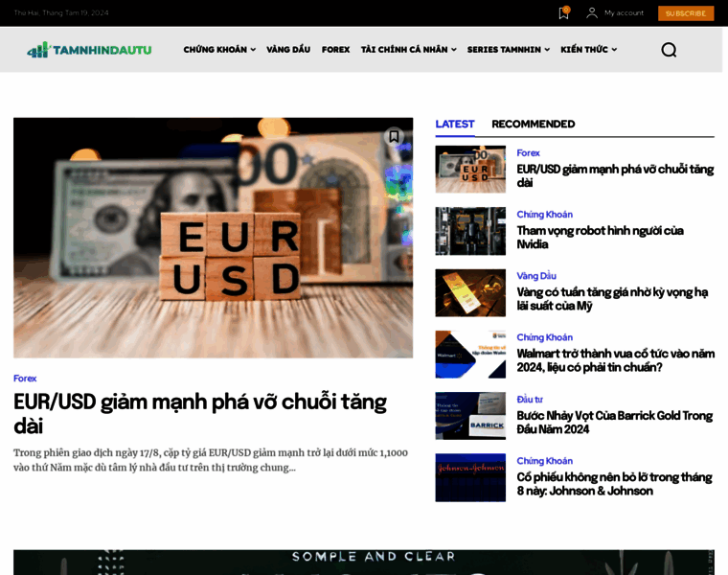Expand the Series Tamnhin chevron
The width and height of the screenshot is (728, 575).
tap(547, 50)
